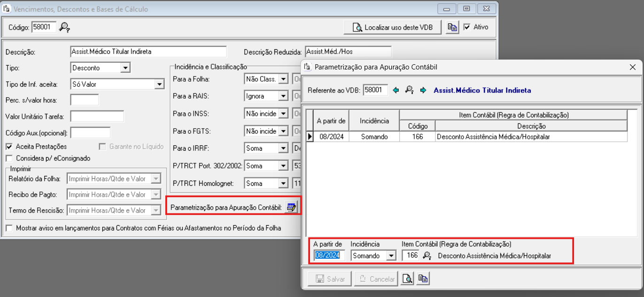This screenshot has height=297, width=644.
Task: Click the Cancelar button
Action: tap(376, 279)
